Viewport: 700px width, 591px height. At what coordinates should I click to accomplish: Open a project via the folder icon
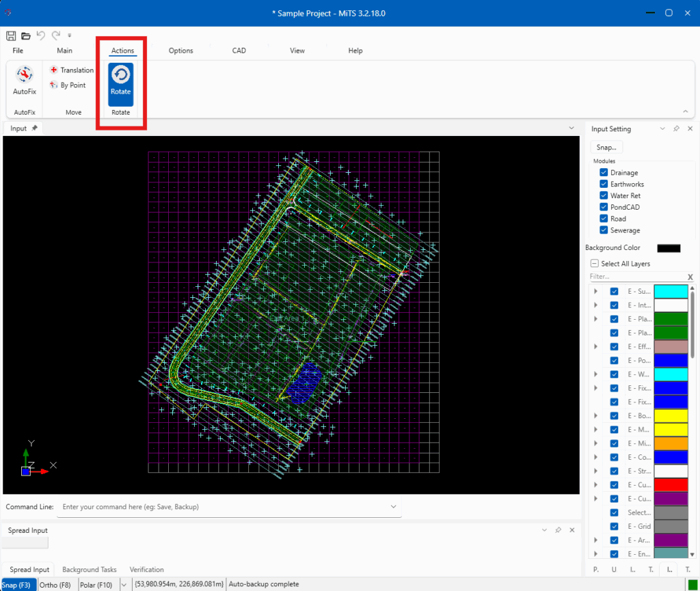[x=25, y=36]
